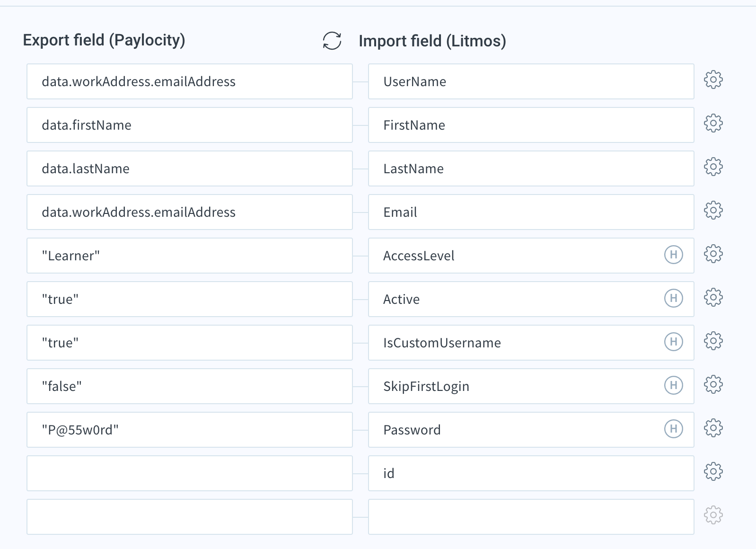Click the Email import field
Screen dimensions: 756x549
[531, 212]
